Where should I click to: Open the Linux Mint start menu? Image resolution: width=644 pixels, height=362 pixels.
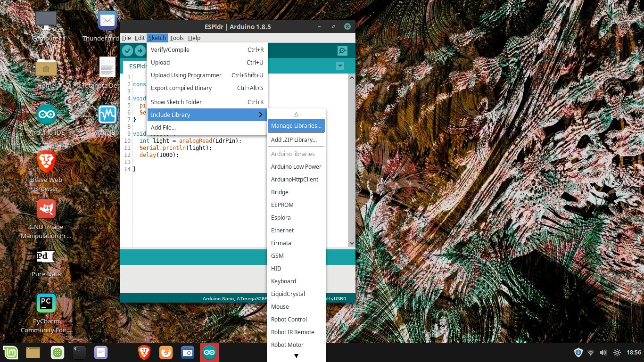click(x=10, y=353)
